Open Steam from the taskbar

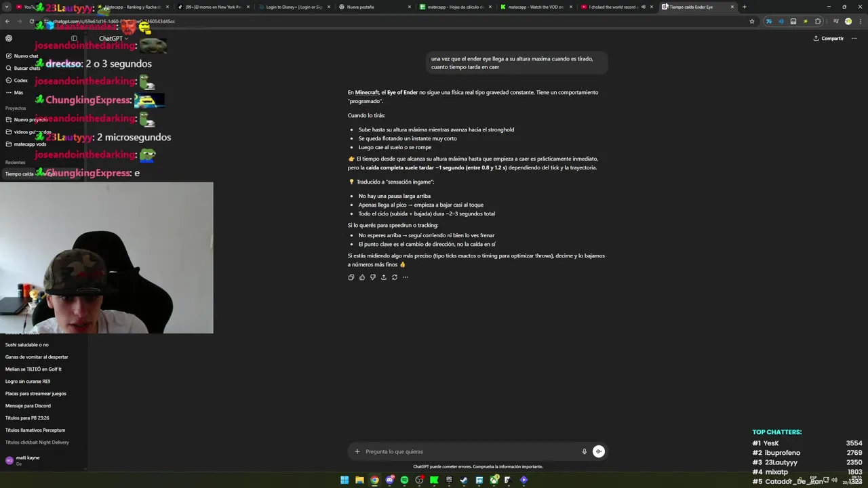tap(465, 480)
